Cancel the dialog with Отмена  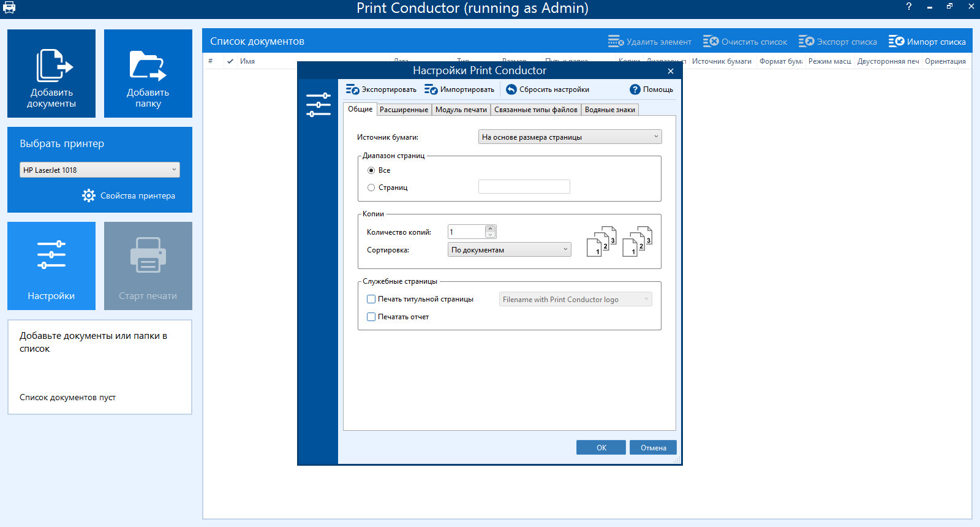(653, 447)
